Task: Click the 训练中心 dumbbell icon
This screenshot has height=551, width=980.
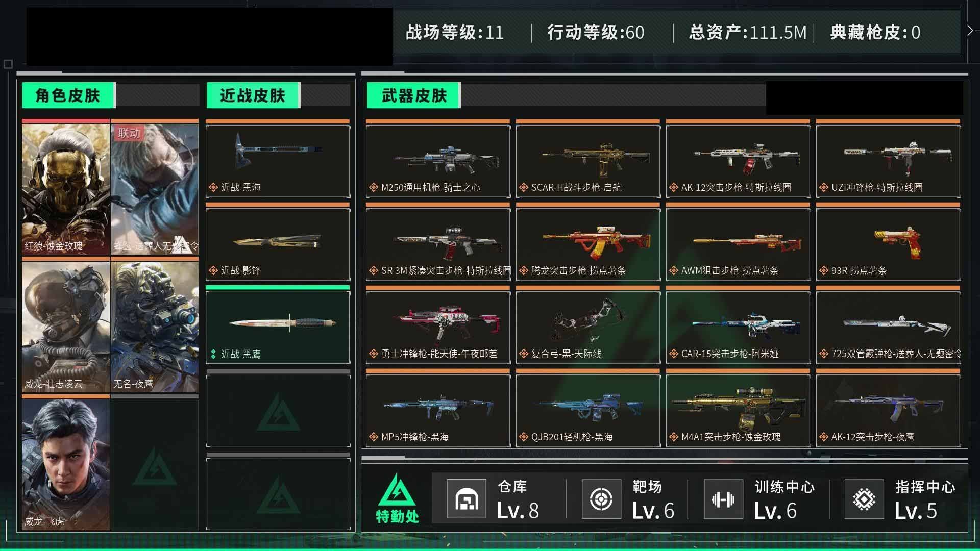Action: (723, 498)
